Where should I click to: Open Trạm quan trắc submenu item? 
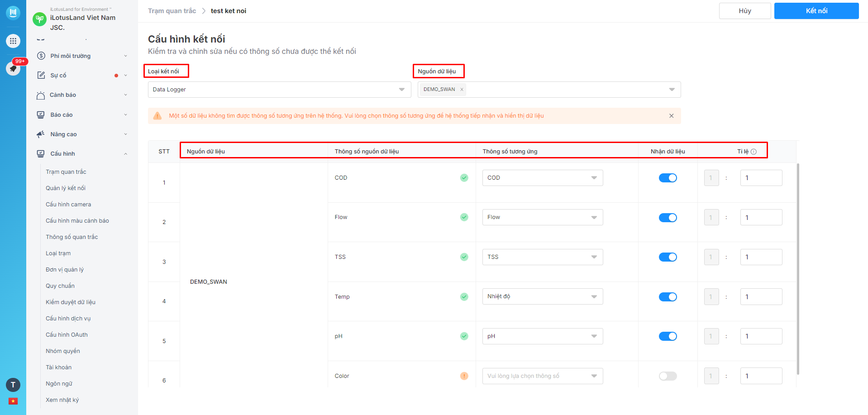point(66,172)
